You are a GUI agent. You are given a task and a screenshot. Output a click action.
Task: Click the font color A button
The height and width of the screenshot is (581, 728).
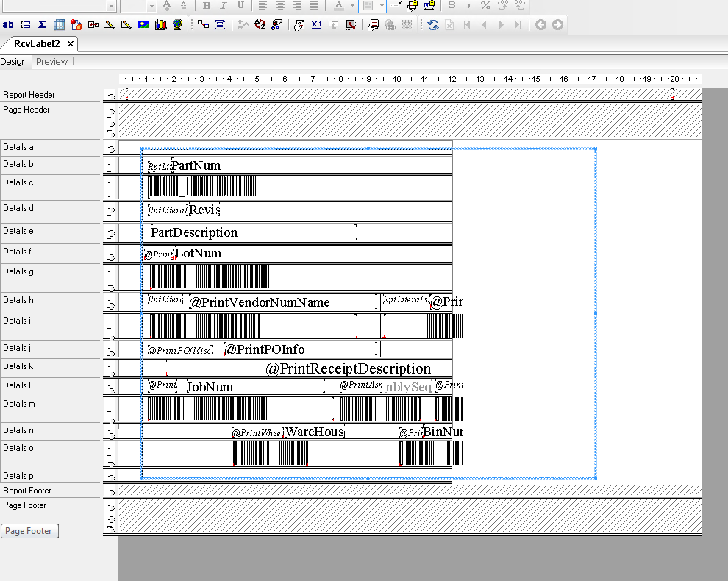(339, 6)
